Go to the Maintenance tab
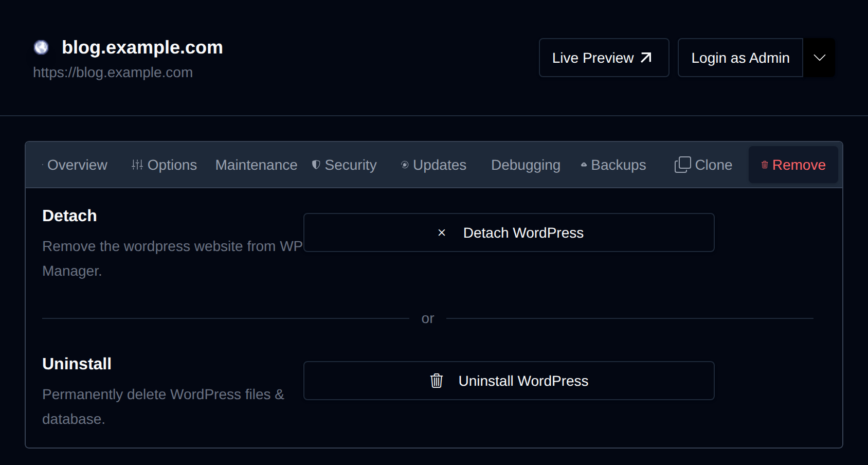This screenshot has width=868, height=465. [x=256, y=165]
